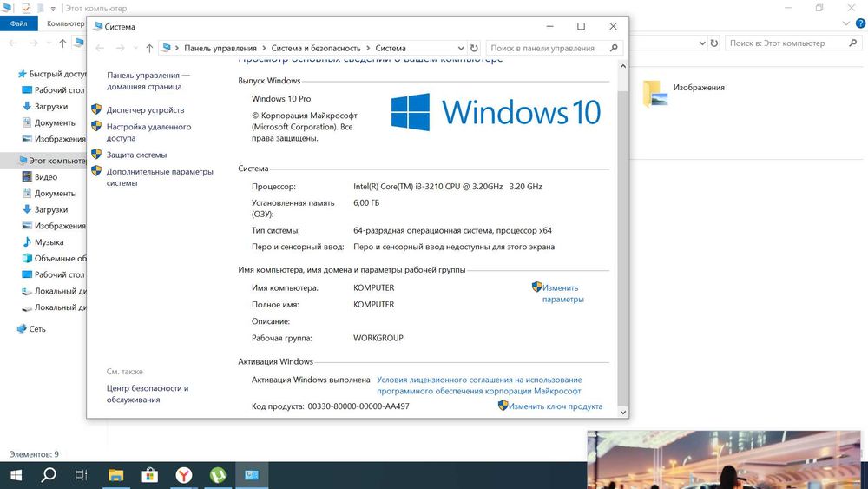Open Защита системы link
Image resolution: width=868 pixels, height=489 pixels.
coord(136,155)
